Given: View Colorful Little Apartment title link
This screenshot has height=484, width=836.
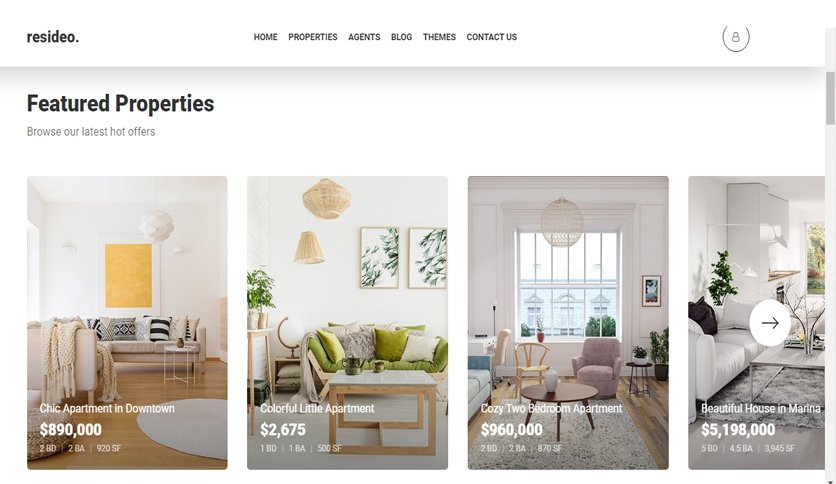Looking at the screenshot, I should (317, 408).
